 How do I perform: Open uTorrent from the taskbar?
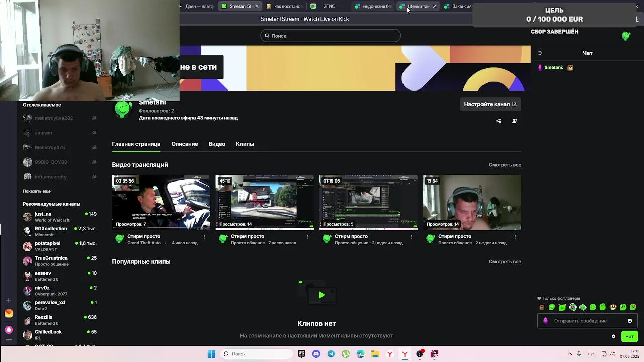coord(346,354)
